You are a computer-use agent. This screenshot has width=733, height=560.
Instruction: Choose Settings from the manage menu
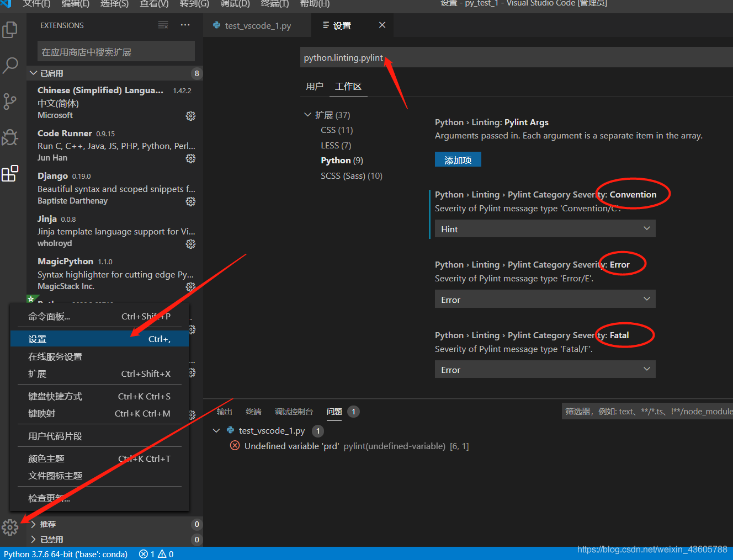[x=99, y=339]
